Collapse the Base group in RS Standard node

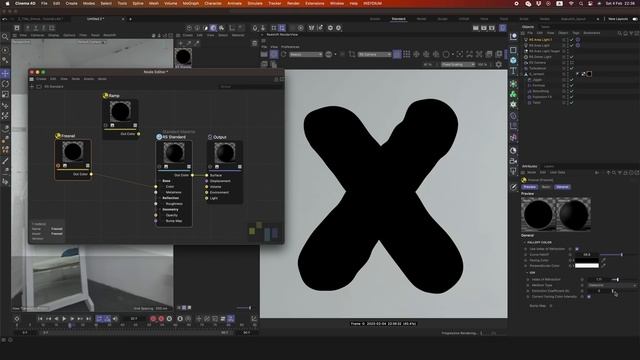[x=160, y=181]
